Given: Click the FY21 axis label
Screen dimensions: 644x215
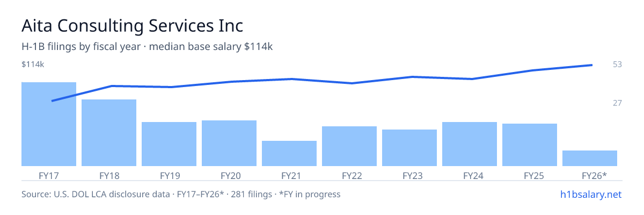Looking at the screenshot, I should point(289,175).
